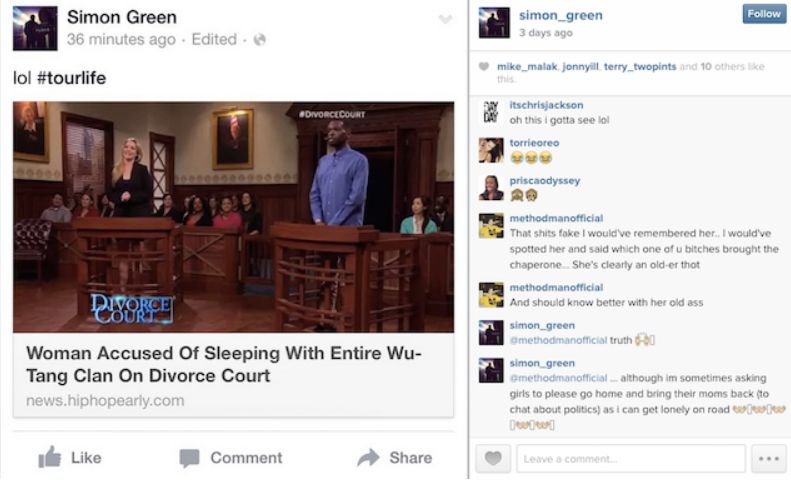This screenshot has width=791, height=481.
Task: Click the Comment speech bubble icon
Action: click(189, 458)
